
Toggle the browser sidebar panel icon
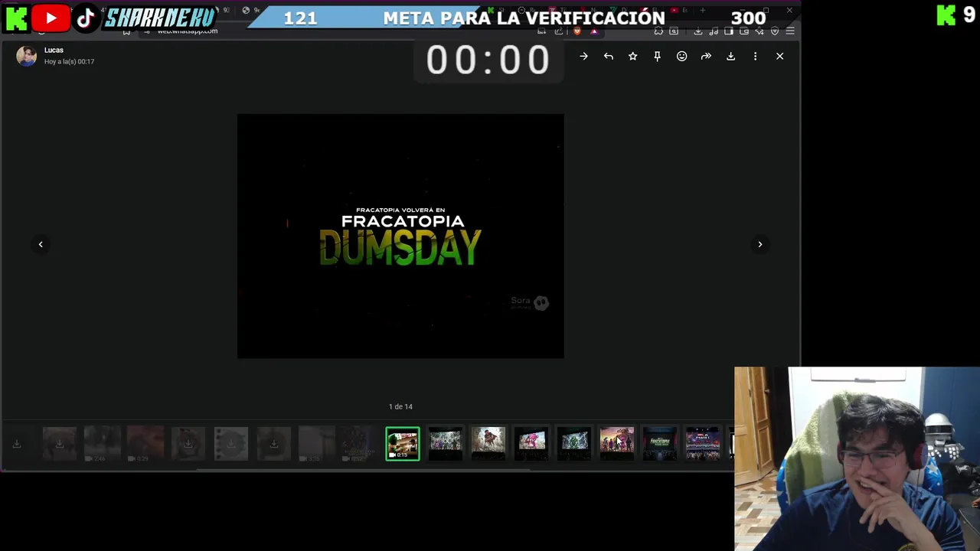pyautogui.click(x=729, y=31)
